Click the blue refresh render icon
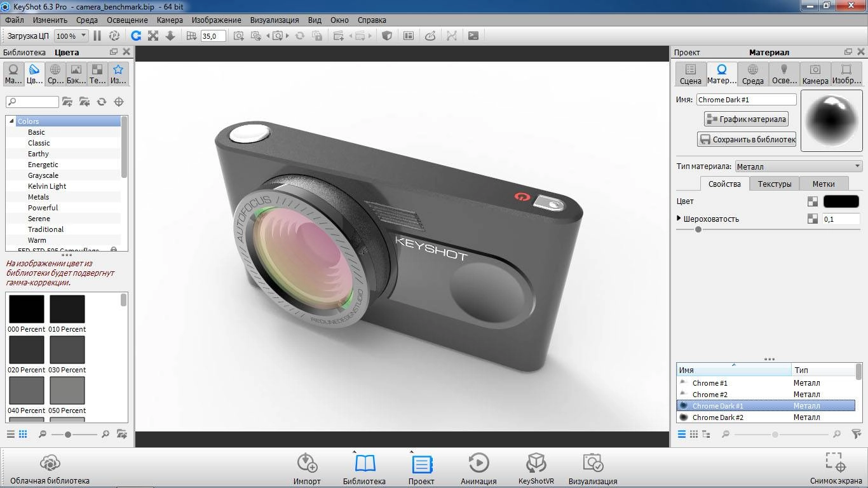Image resolution: width=868 pixels, height=488 pixels. tap(135, 36)
